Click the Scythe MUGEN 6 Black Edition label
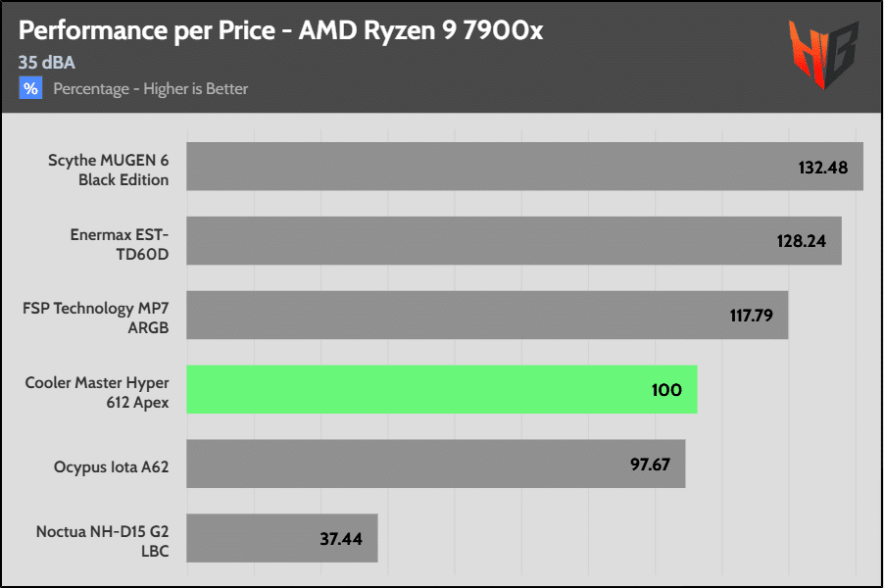The height and width of the screenshot is (588, 884). 108,170
